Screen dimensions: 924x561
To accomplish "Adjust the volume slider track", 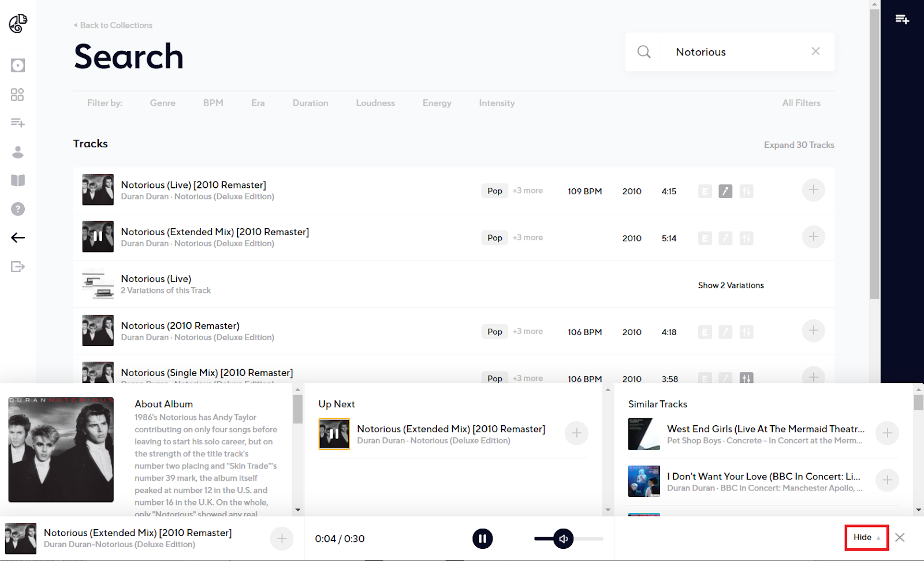I will tap(569, 538).
